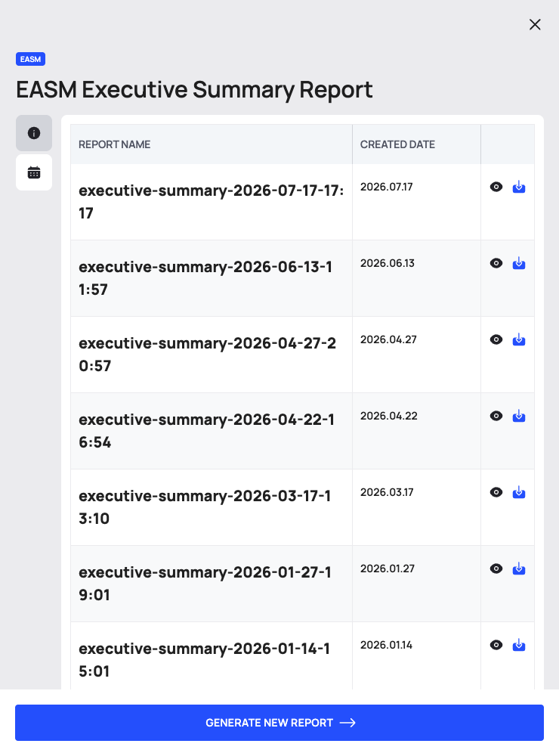
Task: Click the created date 2026.04.27
Action: tap(388, 340)
